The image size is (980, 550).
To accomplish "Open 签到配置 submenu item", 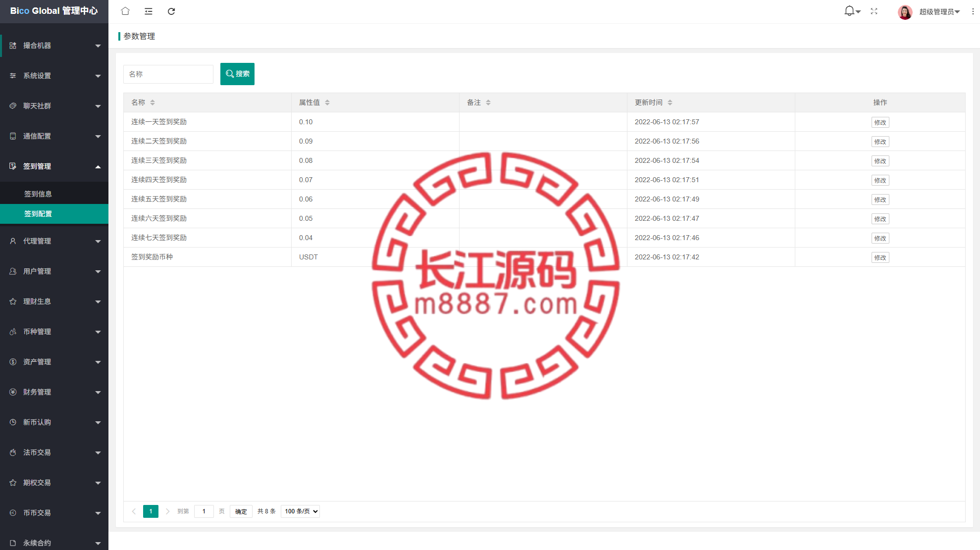I will (x=54, y=214).
